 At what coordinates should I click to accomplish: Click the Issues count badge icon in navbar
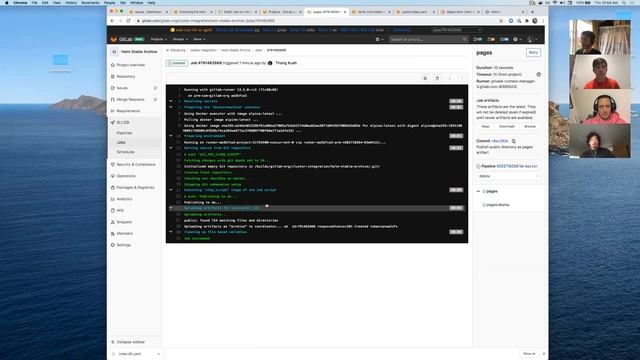[477, 39]
